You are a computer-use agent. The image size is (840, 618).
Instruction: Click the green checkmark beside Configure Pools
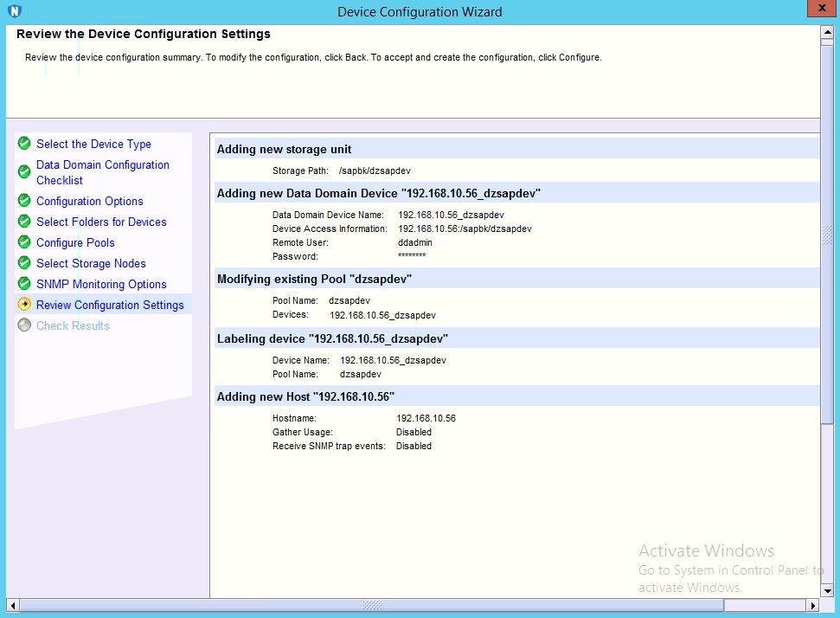pyautogui.click(x=24, y=242)
